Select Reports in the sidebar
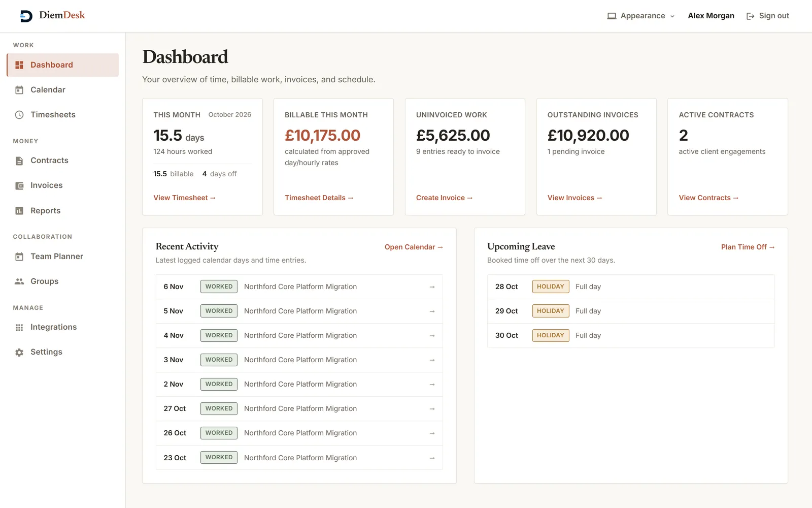812x508 pixels. (63, 211)
